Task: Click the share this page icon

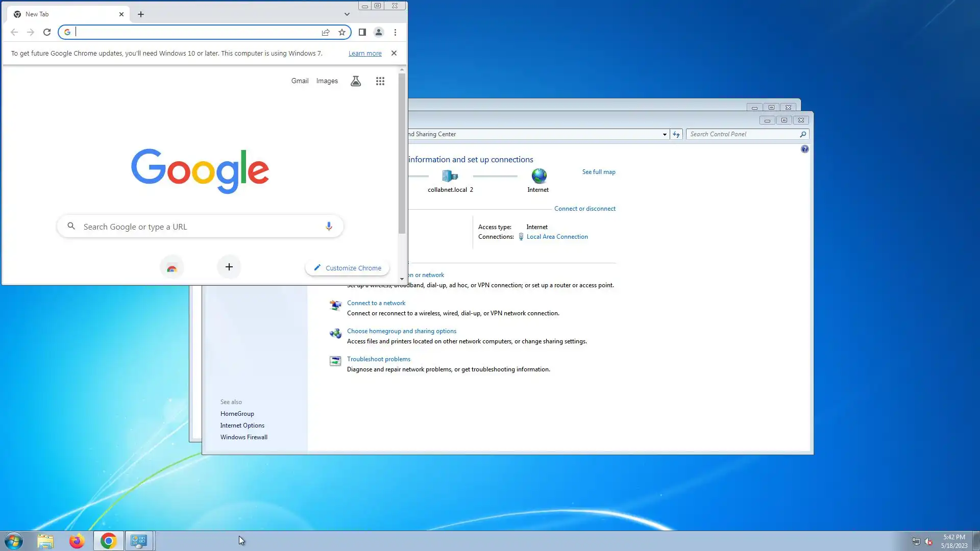Action: click(x=326, y=32)
